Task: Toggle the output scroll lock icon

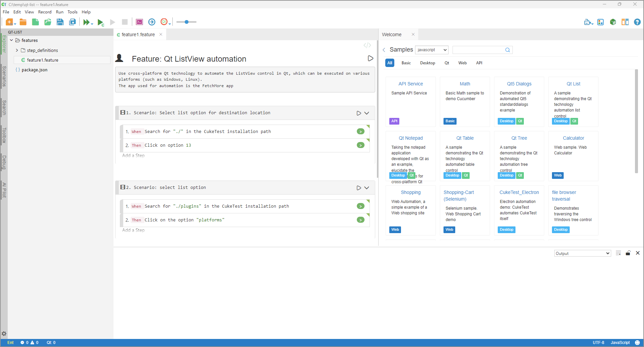Action: 628,253
